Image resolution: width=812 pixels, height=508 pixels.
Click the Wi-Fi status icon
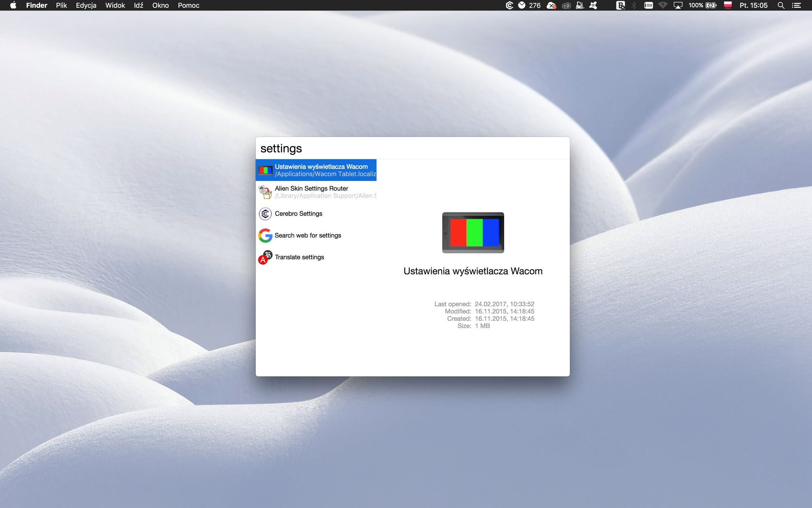(663, 5)
